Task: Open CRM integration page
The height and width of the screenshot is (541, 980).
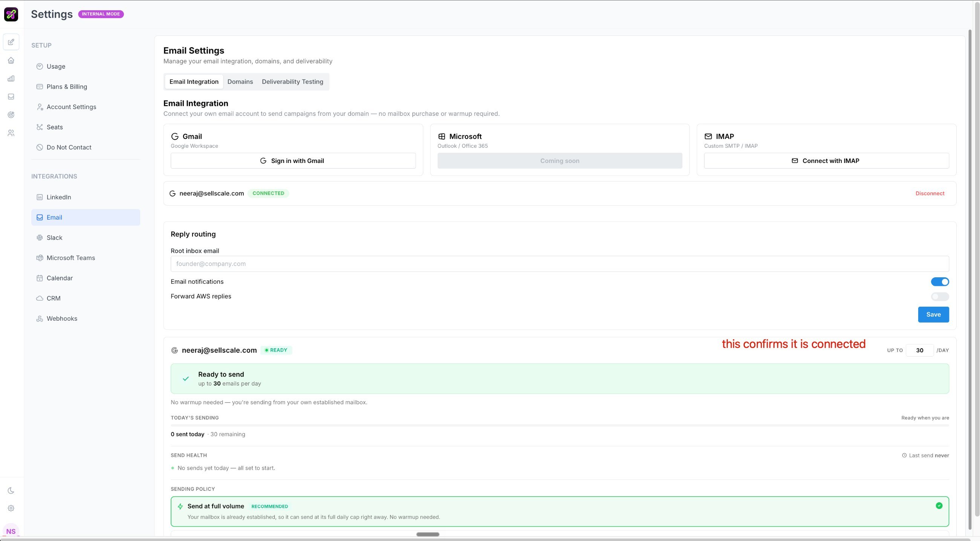Action: [86, 298]
